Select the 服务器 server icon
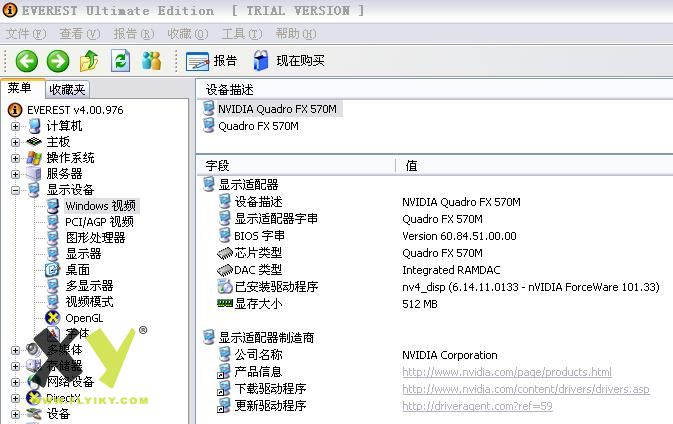 (x=34, y=174)
